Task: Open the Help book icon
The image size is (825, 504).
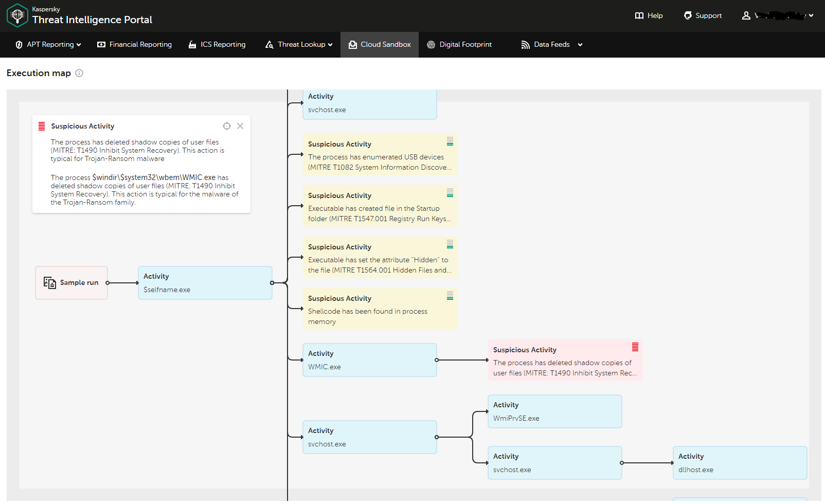Action: coord(639,15)
